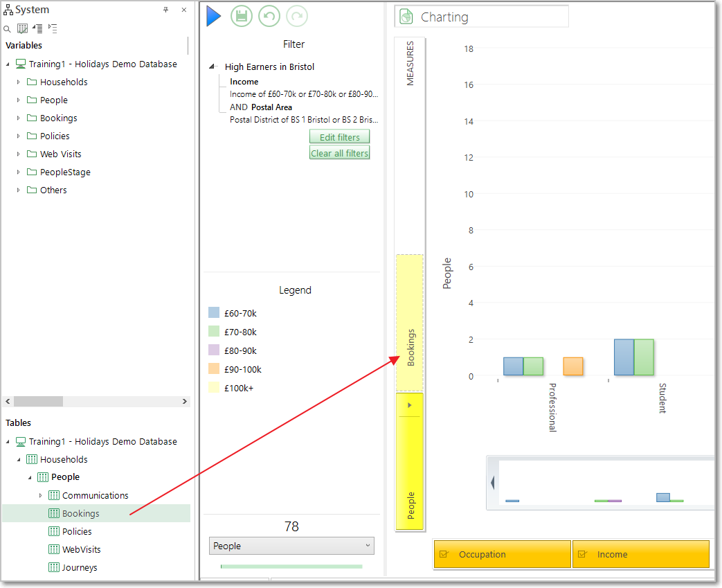Viewport: 722px width, 588px height.
Task: Click the Clear all filters button
Action: point(339,153)
